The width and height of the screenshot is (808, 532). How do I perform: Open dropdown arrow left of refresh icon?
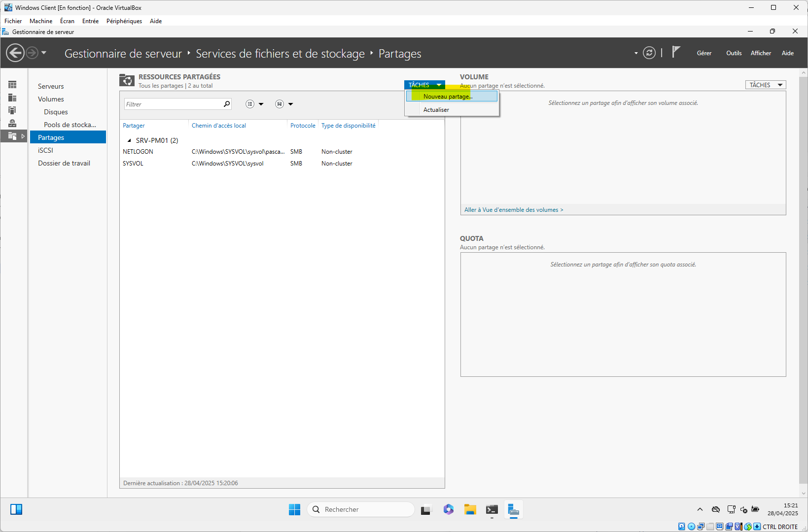tap(636, 53)
